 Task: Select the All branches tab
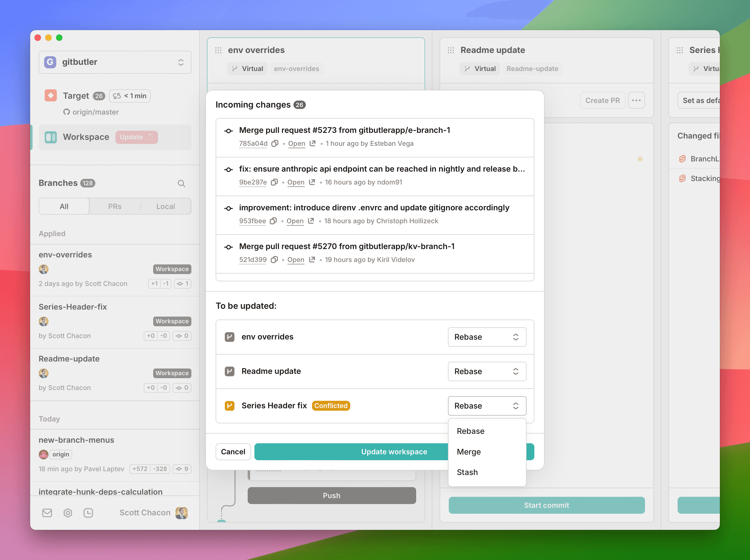pos(64,206)
